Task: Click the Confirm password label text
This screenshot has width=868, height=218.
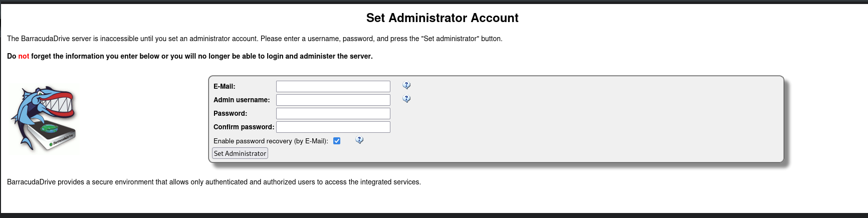Action: (244, 127)
